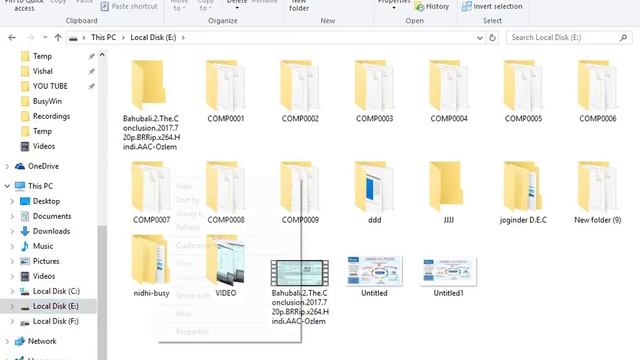Open the COMP0001 folder icon
This screenshot has width=640, height=360.
225,86
